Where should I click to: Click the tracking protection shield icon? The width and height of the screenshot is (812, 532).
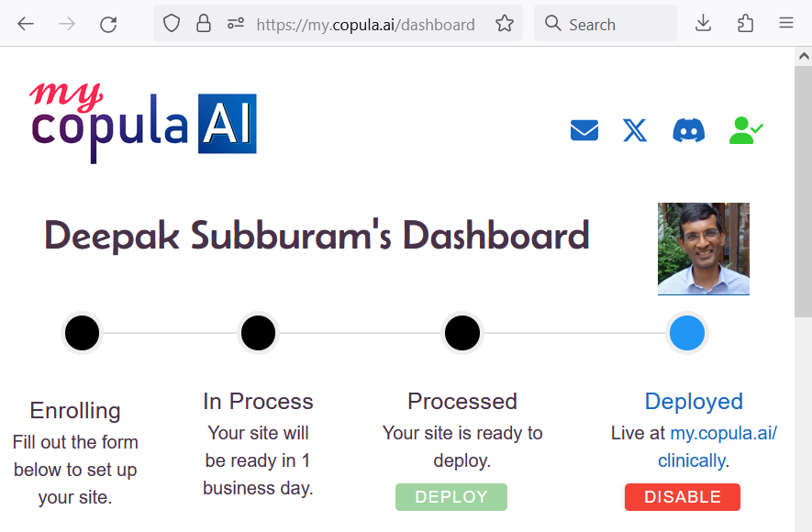tap(171, 23)
